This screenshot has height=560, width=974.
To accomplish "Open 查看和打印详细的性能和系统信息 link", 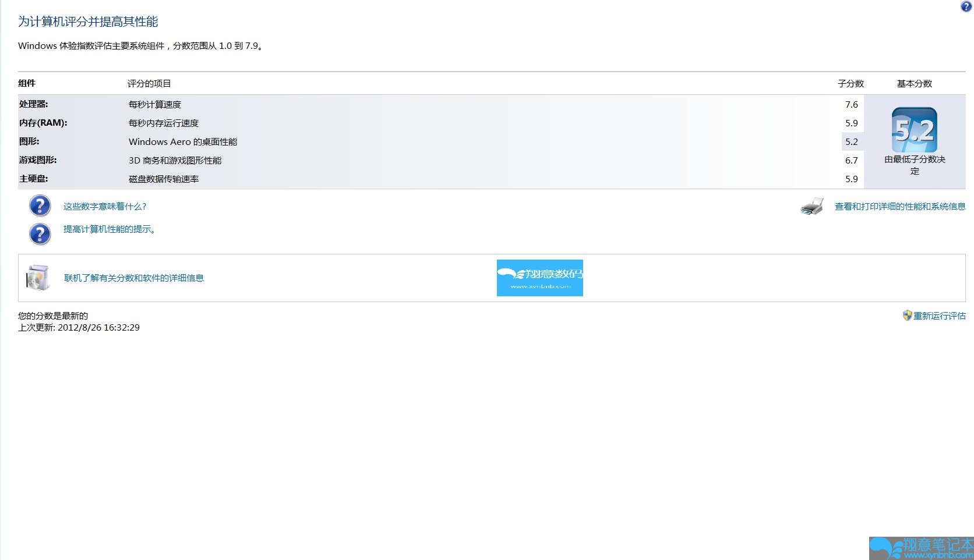I will 900,206.
